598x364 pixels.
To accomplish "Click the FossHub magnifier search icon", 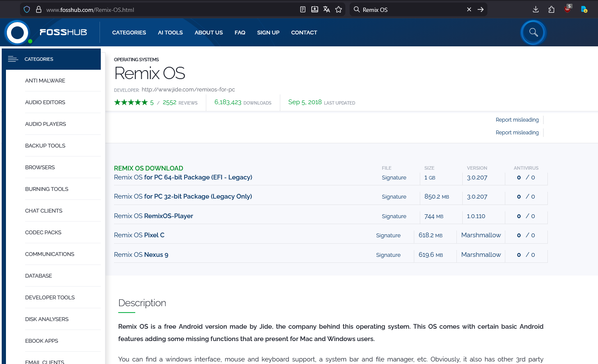I will [533, 32].
